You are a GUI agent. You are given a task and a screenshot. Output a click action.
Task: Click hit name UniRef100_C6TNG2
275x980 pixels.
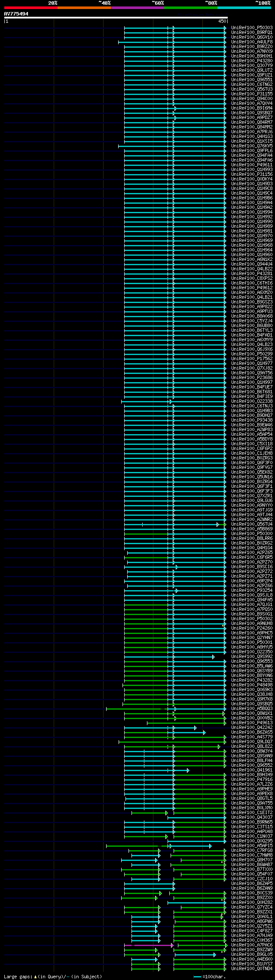pyautogui.click(x=252, y=84)
